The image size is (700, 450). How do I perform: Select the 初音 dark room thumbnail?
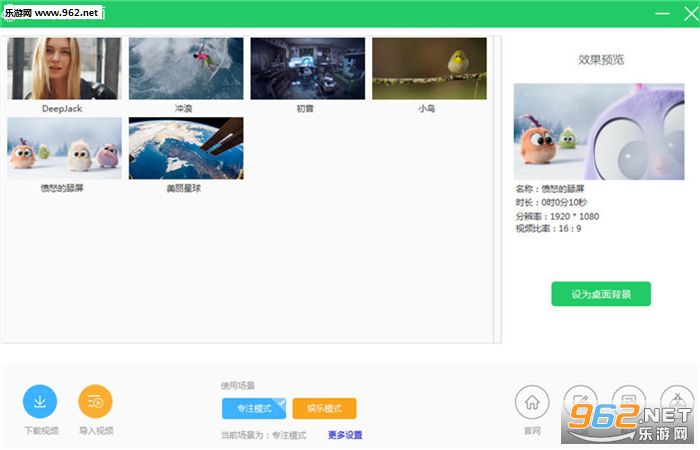tap(308, 68)
